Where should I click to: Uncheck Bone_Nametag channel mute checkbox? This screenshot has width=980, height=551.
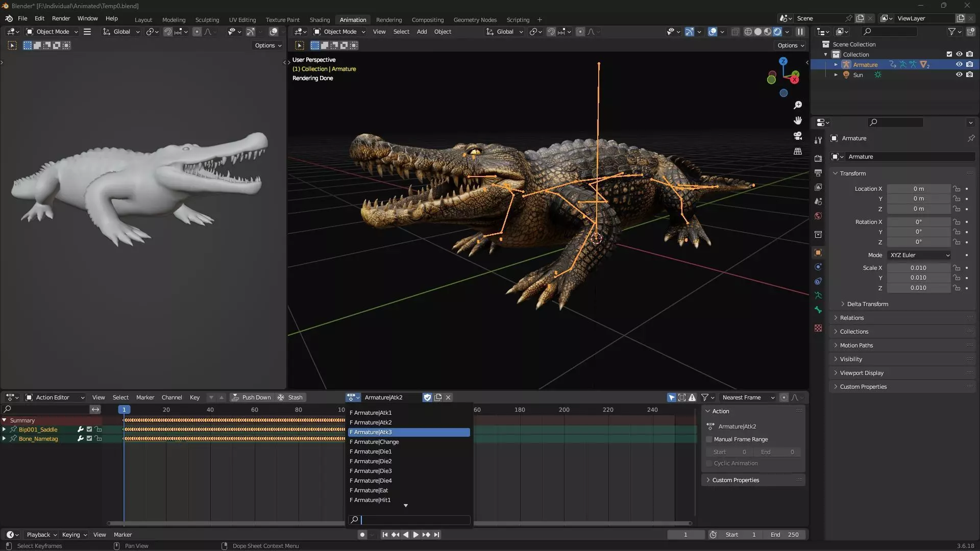pyautogui.click(x=89, y=439)
